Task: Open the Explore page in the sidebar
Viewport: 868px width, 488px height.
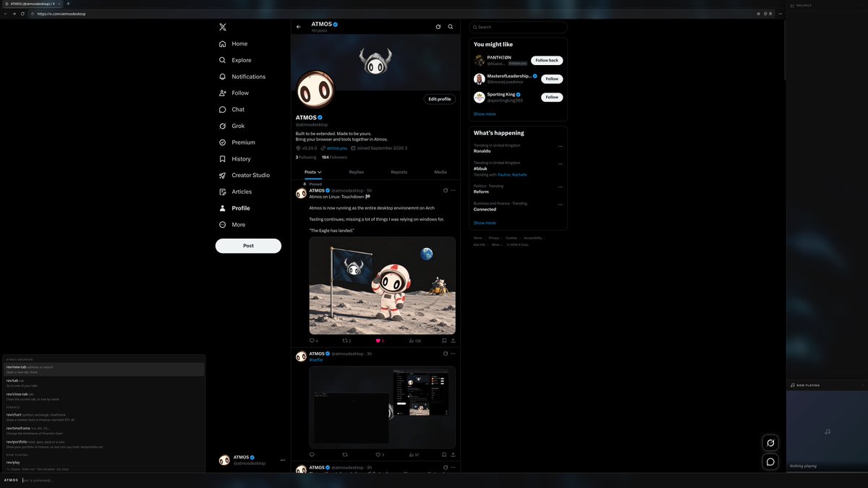Action: click(x=235, y=60)
